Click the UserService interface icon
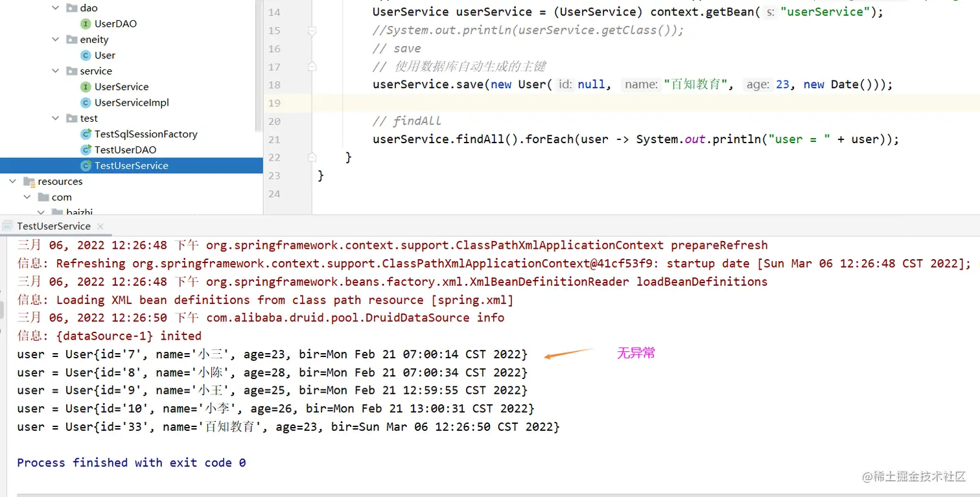Viewport: 980px width, 497px height. (86, 87)
